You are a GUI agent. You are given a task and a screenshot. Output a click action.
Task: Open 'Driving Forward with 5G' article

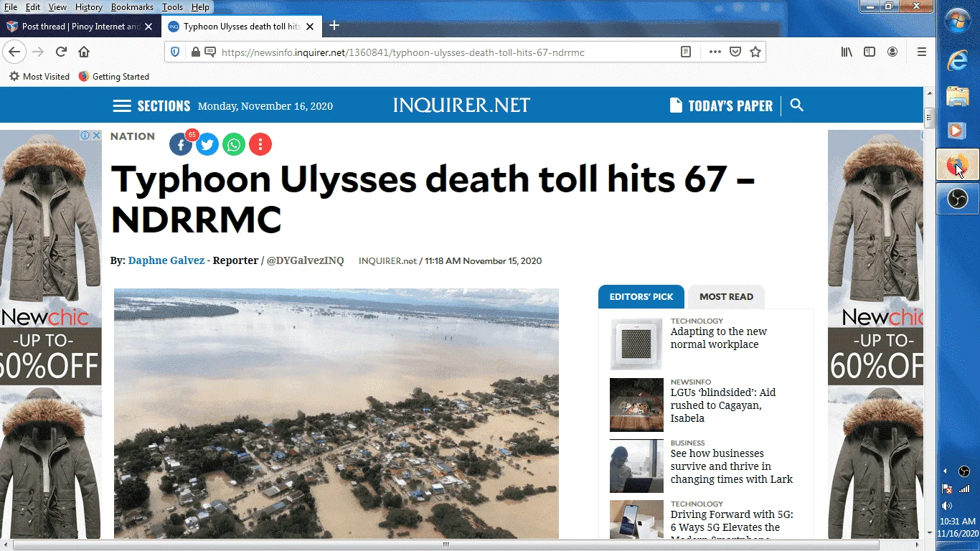[x=732, y=524]
